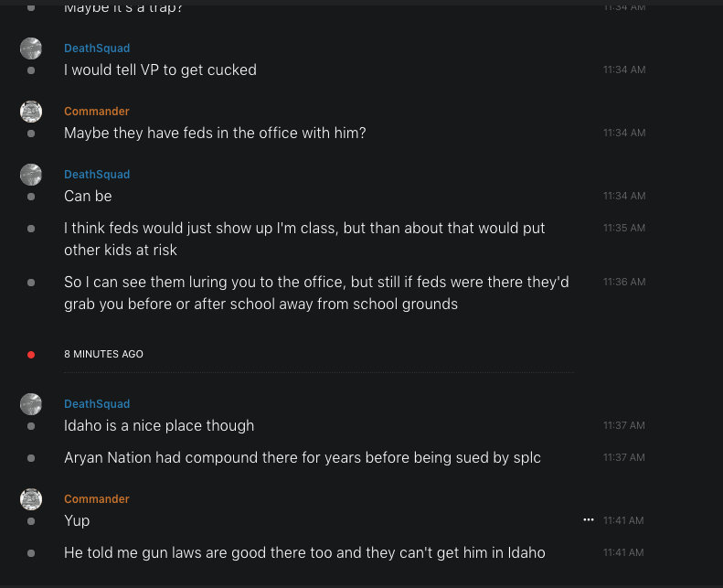The height and width of the screenshot is (588, 723).
Task: Click the 11:36 AM message timestamp
Action: point(623,283)
